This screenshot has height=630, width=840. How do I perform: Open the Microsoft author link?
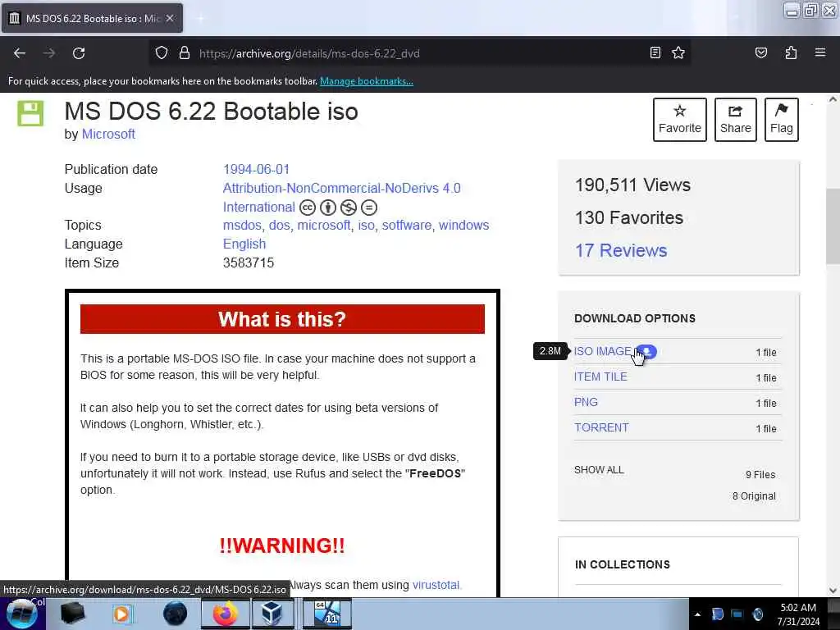(108, 134)
